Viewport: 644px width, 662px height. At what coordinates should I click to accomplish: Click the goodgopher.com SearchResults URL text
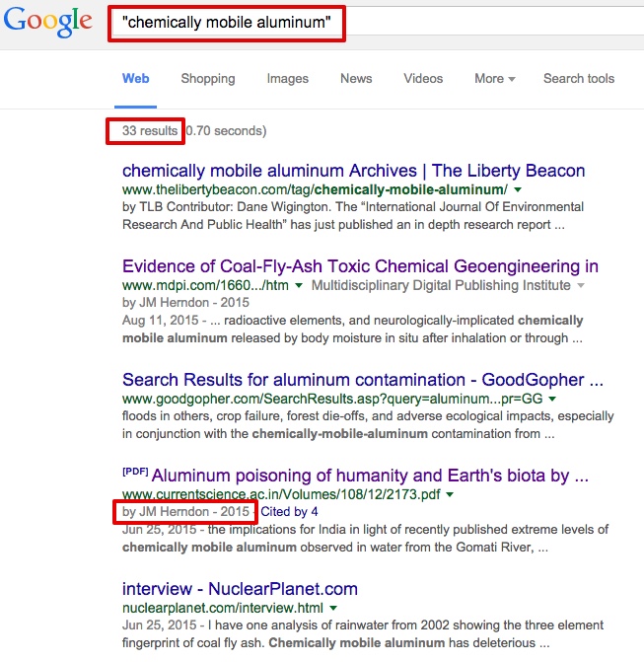click(x=332, y=399)
